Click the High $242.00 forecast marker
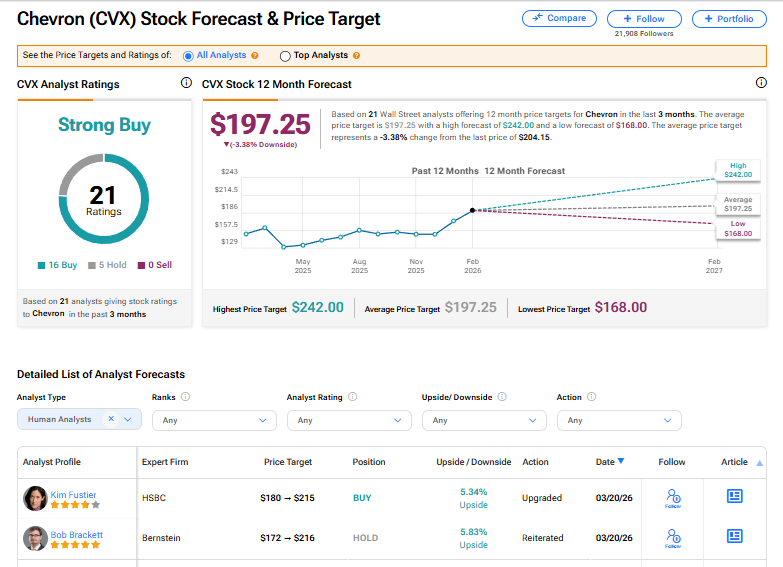 [x=739, y=169]
